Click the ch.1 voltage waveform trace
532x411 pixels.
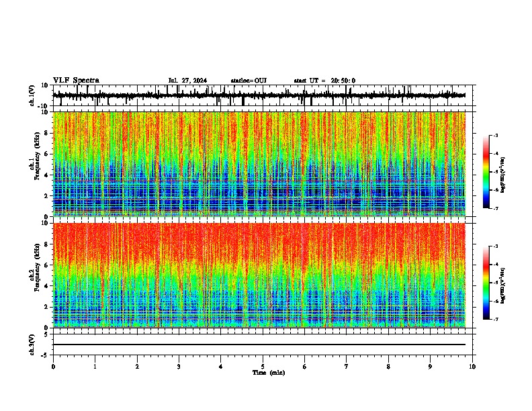(259, 95)
